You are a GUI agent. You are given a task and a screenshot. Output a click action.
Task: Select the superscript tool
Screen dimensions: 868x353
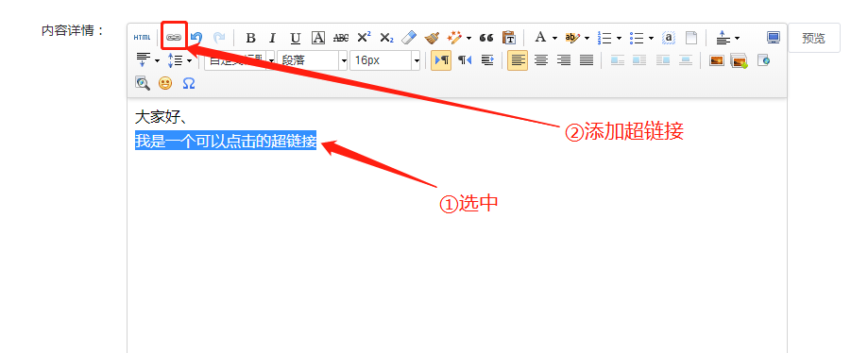point(364,38)
